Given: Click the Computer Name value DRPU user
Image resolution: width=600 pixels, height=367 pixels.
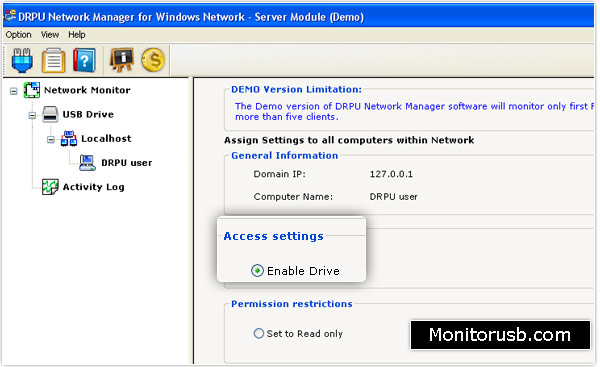Looking at the screenshot, I should pos(393,197).
